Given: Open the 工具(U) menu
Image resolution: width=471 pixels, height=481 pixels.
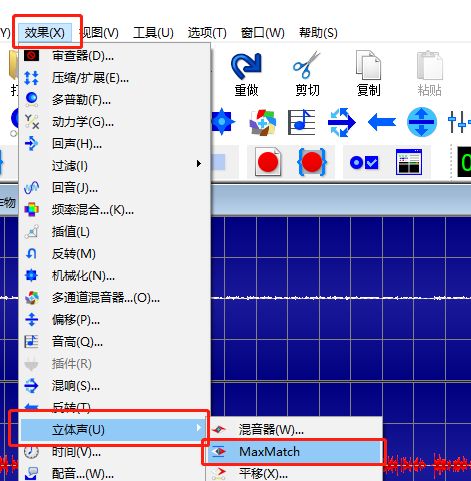Looking at the screenshot, I should point(153,33).
